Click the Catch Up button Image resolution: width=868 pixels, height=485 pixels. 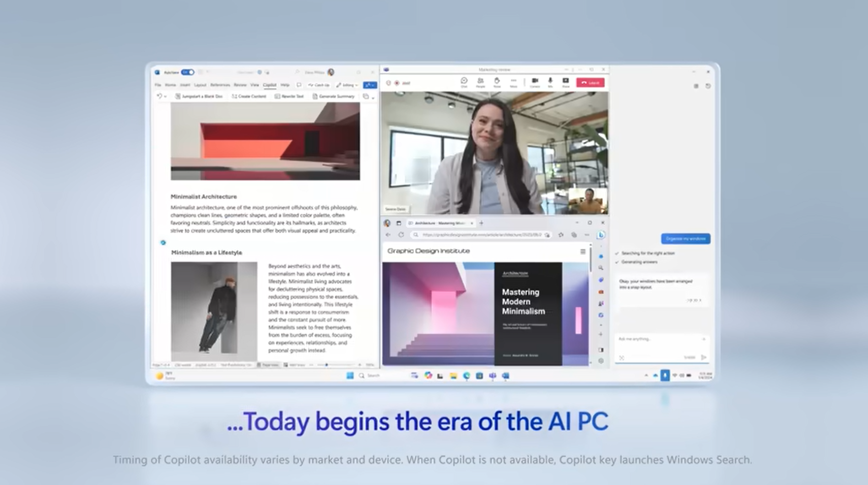[x=319, y=85]
